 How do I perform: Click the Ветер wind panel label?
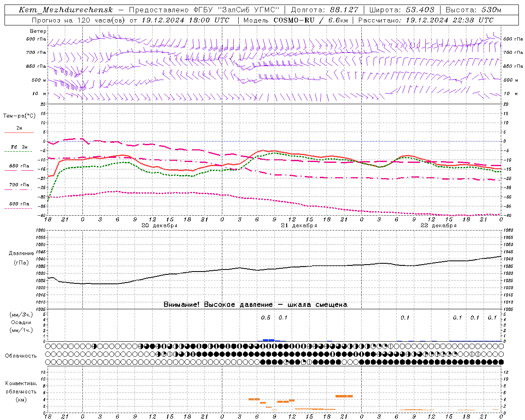click(38, 31)
